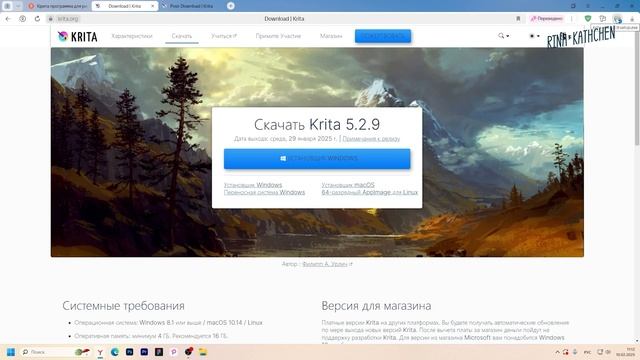
Task: Open the Магазин navigation item
Action: (331, 36)
